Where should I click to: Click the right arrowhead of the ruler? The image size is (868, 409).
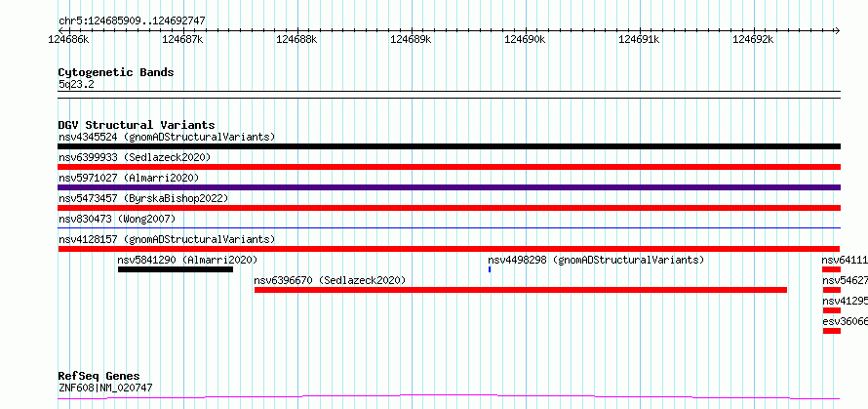837,30
